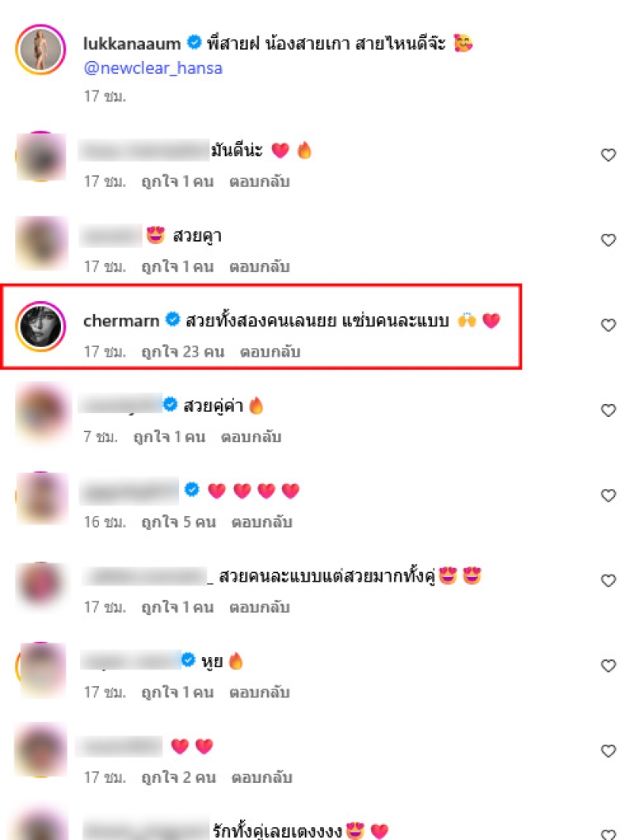Reply to the 'สวยคู่ค่า' comment
The image size is (634, 840).
coord(250,437)
